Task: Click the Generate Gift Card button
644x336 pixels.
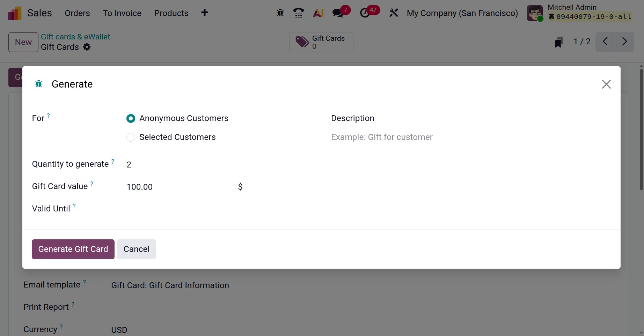Action: pyautogui.click(x=73, y=249)
